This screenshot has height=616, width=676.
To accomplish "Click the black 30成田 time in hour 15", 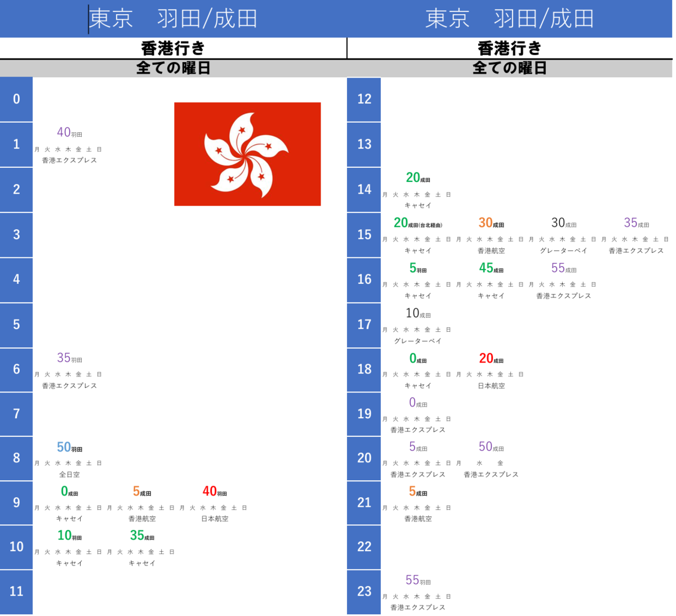I will (564, 223).
